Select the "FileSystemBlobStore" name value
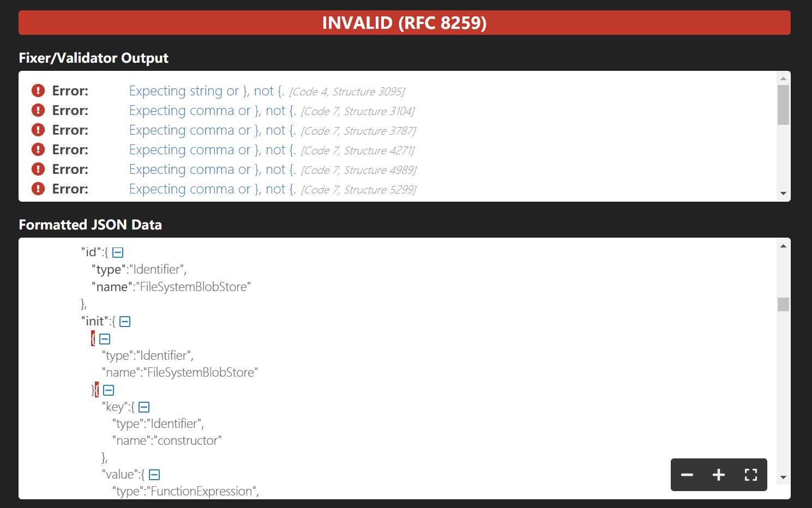 (194, 286)
